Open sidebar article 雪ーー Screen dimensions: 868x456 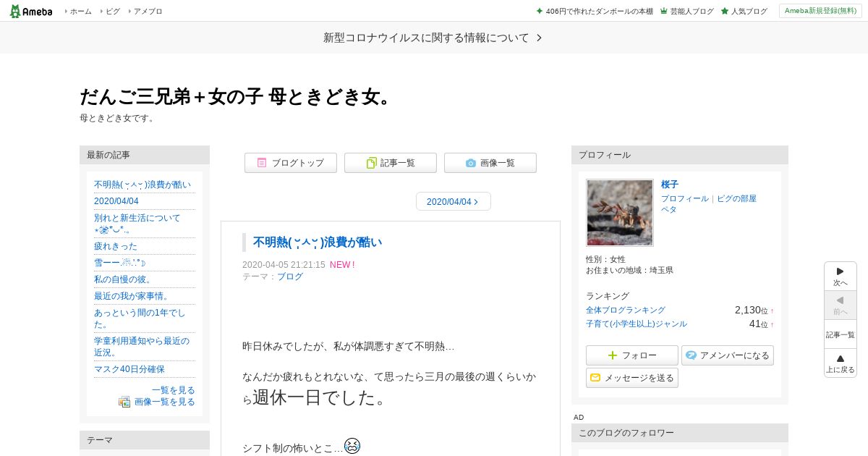pos(121,263)
